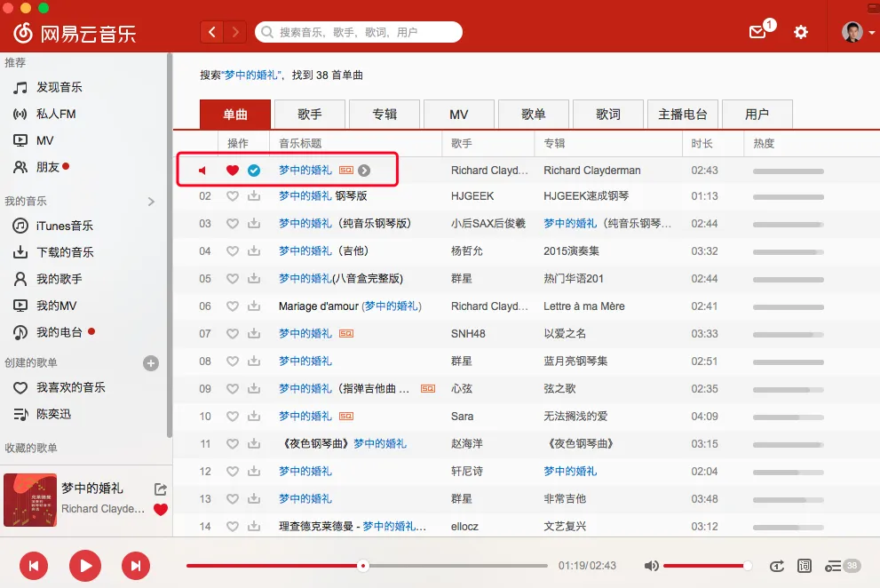Click the MV icon on first song row
Screen dimensions: 880x588
(345, 171)
